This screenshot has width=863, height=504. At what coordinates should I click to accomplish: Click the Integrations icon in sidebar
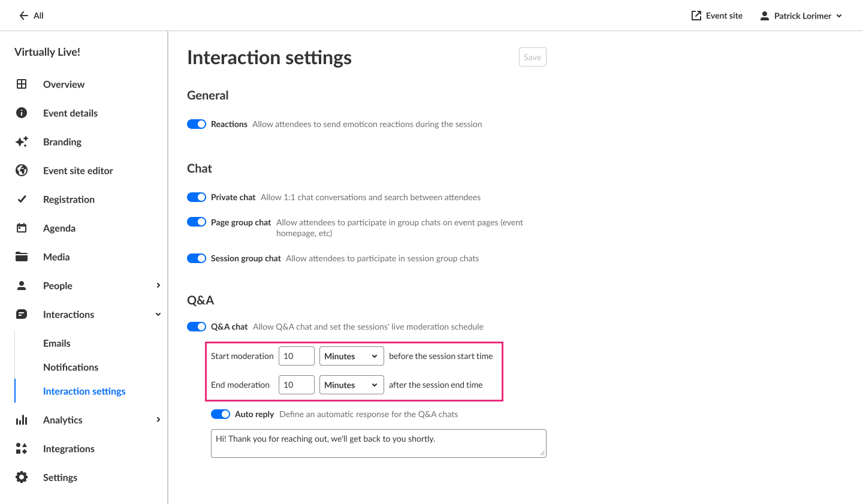pos(22,448)
